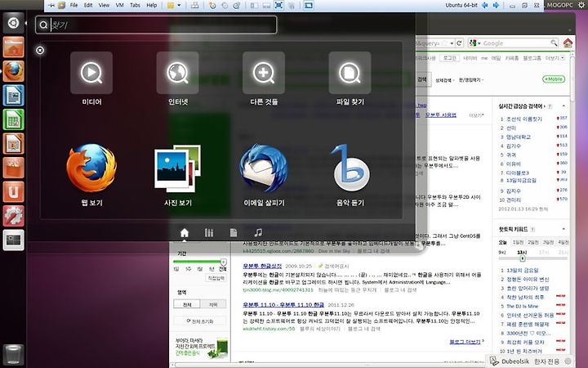
Task: Open the 우분투 한글설정 blog result link
Action: coord(262,266)
